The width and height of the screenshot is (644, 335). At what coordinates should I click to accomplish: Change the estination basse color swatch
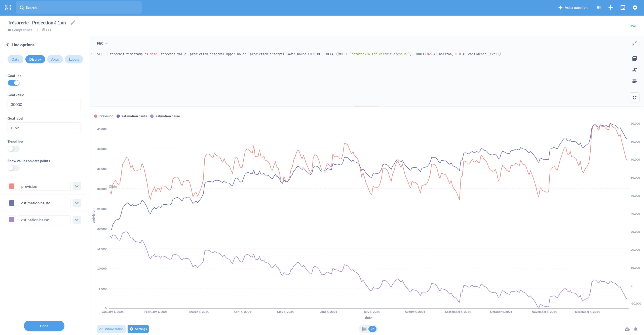click(x=12, y=220)
